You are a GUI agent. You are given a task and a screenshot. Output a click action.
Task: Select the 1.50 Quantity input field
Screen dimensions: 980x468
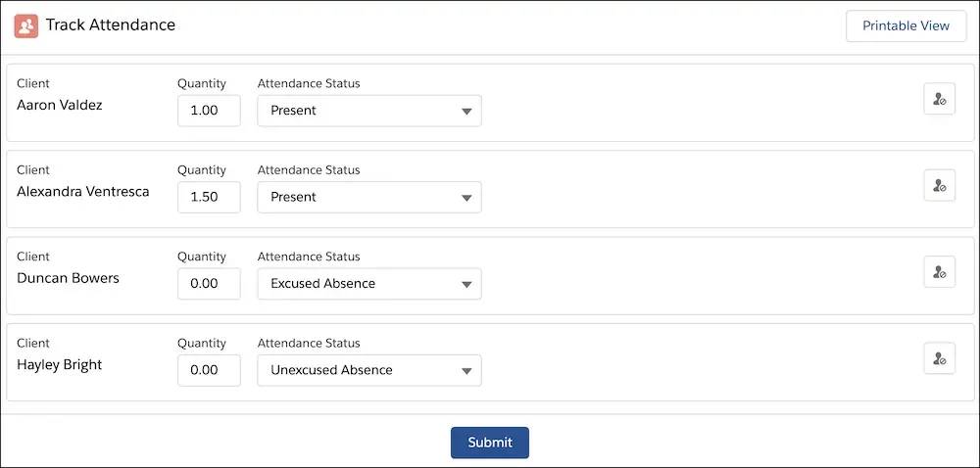209,197
